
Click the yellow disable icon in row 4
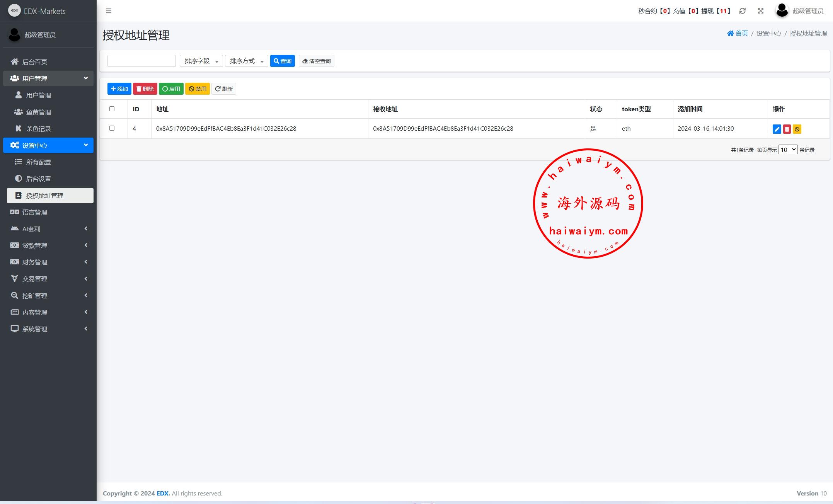(797, 129)
